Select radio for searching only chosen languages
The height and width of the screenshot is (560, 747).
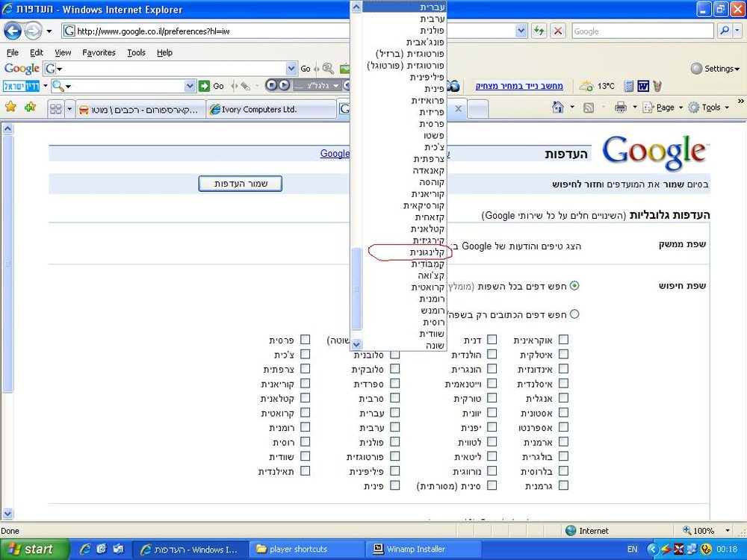click(574, 314)
